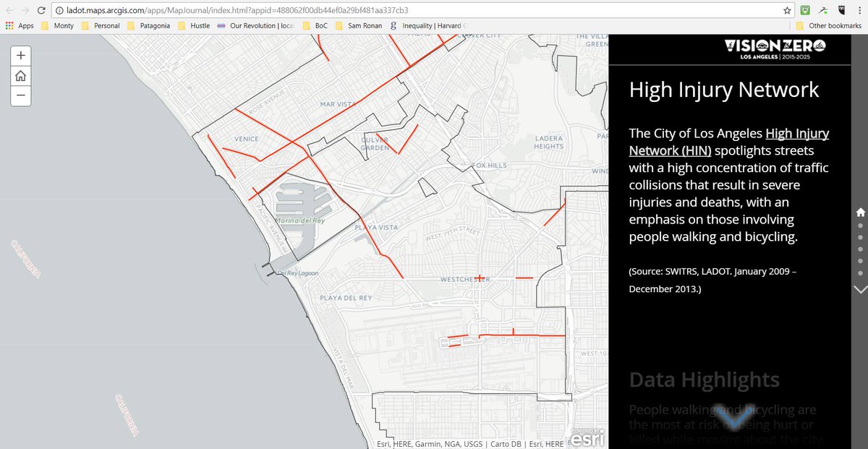Screen dimensions: 868x449
Task: Click the High Injury Network heading
Action: click(x=724, y=90)
